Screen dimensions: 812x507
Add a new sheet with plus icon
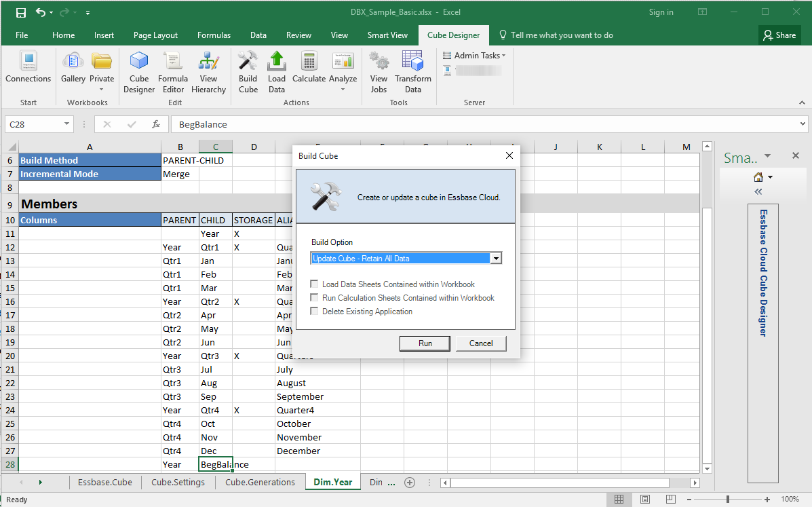pyautogui.click(x=410, y=483)
